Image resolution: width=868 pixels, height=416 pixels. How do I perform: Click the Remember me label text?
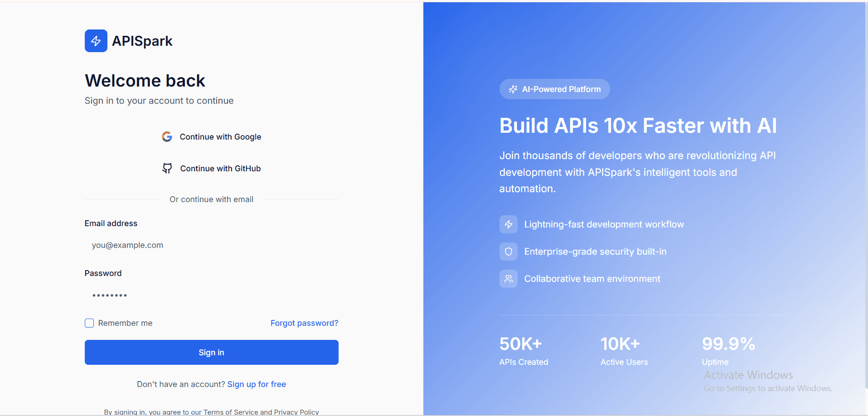[126, 323]
